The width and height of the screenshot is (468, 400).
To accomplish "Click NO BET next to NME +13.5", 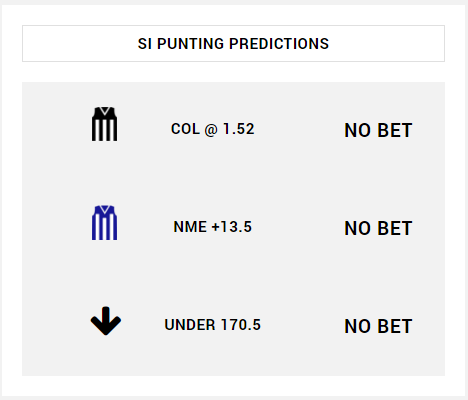I will 378,228.
